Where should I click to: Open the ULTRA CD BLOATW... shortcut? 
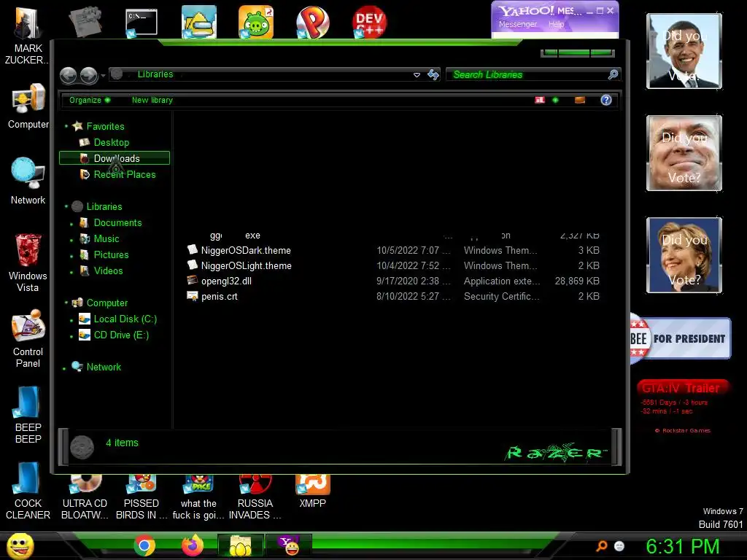[85, 497]
